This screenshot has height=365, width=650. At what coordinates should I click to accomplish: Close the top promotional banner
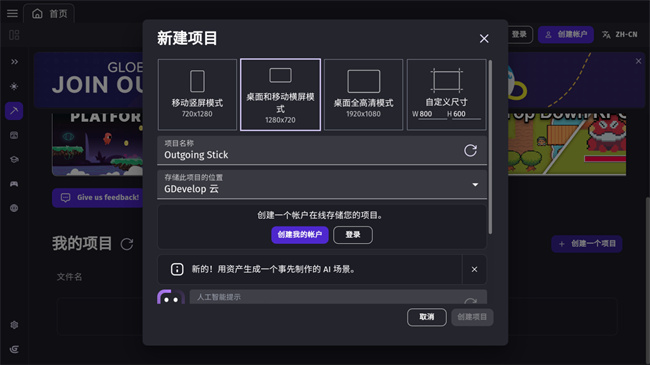pyautogui.click(x=638, y=61)
